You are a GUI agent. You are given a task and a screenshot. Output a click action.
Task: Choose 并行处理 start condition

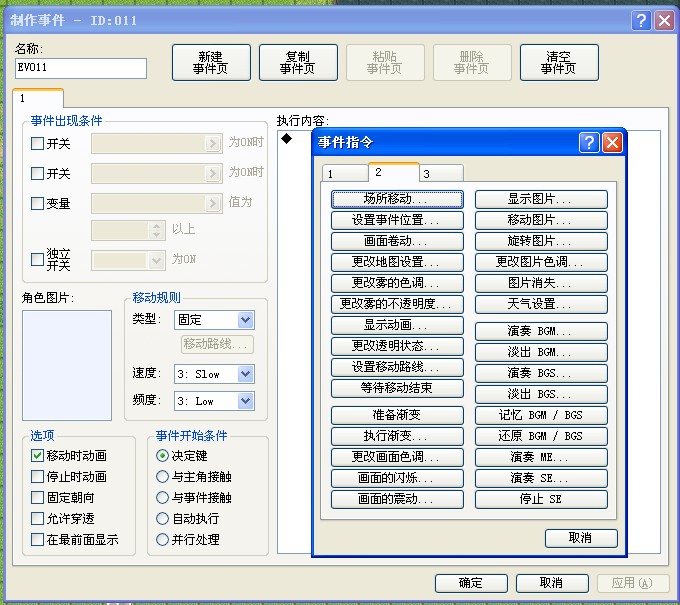[162, 540]
